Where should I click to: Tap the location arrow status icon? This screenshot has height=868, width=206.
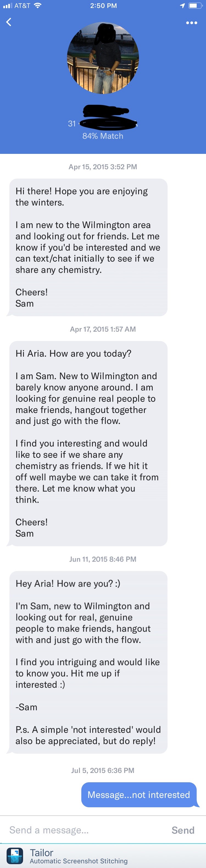pyautogui.click(x=182, y=6)
